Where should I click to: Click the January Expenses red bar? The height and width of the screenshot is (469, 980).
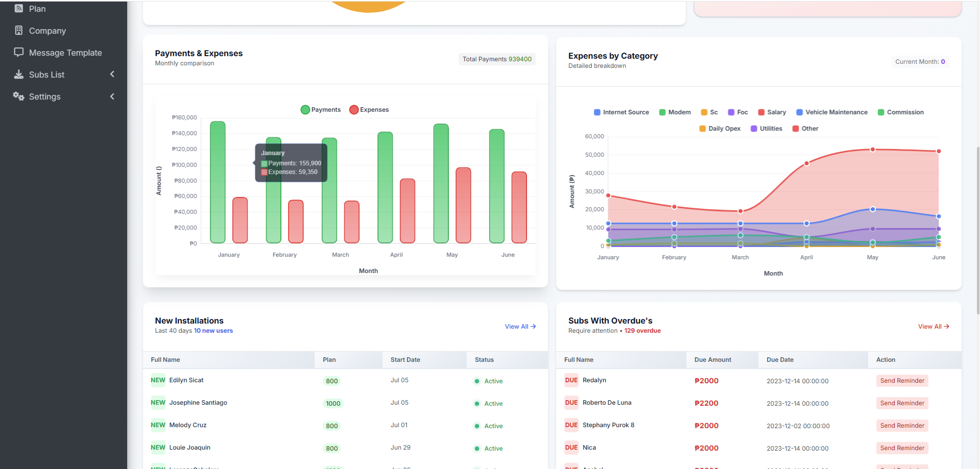point(240,220)
